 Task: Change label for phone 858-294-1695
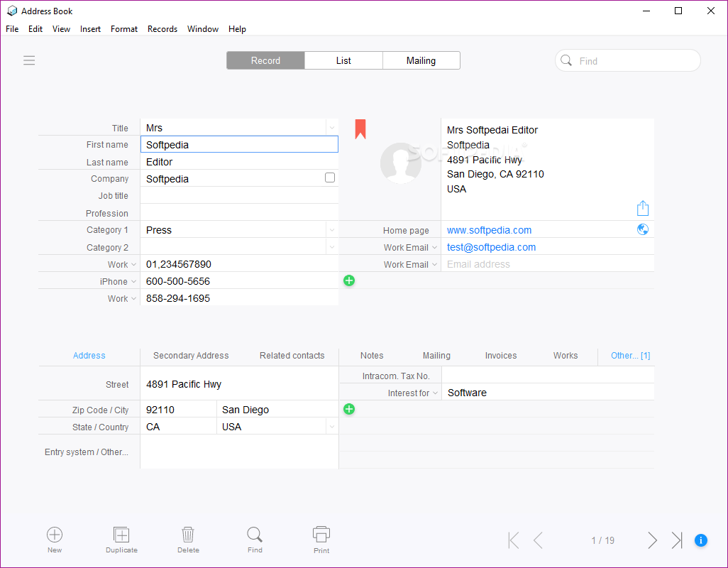[122, 299]
